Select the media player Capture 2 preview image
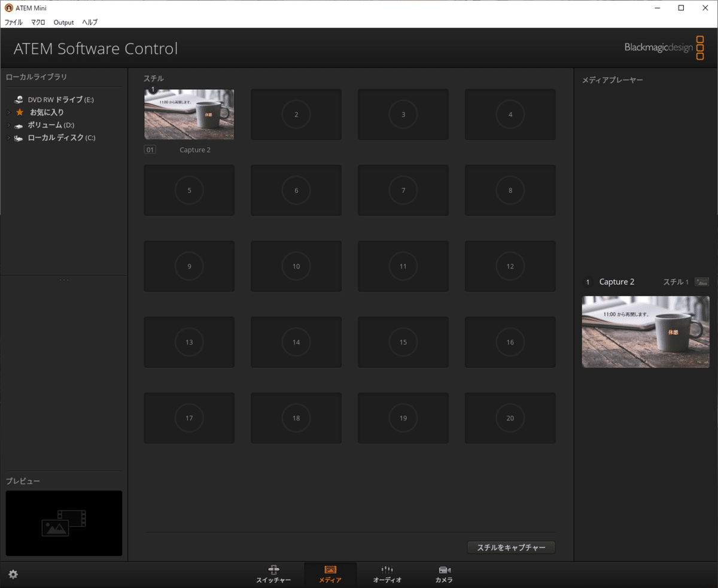The height and width of the screenshot is (588, 718). [x=646, y=331]
